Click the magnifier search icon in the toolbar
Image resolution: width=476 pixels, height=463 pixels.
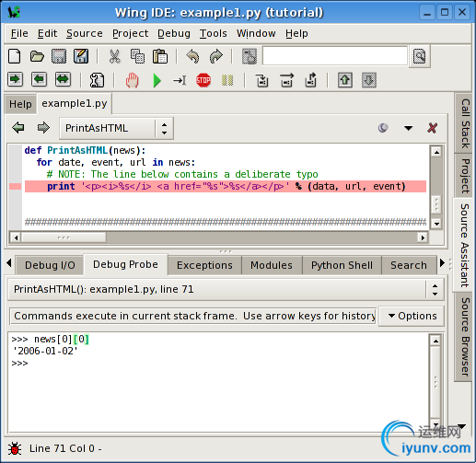coord(420,56)
